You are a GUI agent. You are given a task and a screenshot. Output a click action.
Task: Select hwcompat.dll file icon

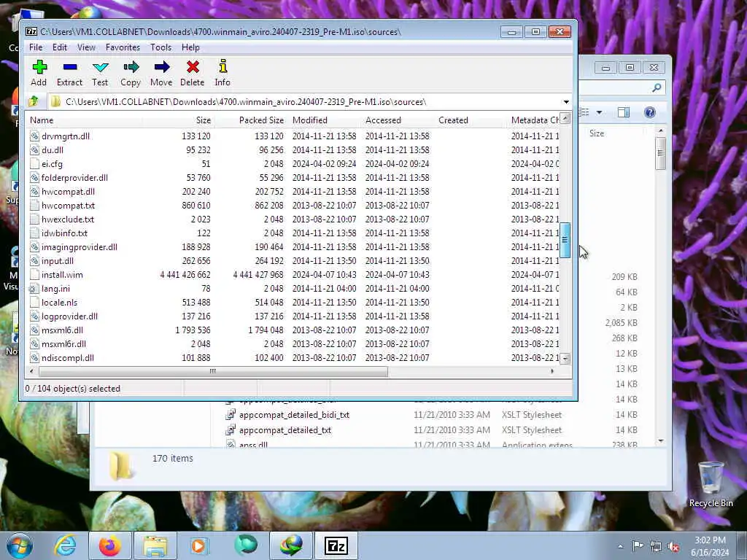[34, 192]
